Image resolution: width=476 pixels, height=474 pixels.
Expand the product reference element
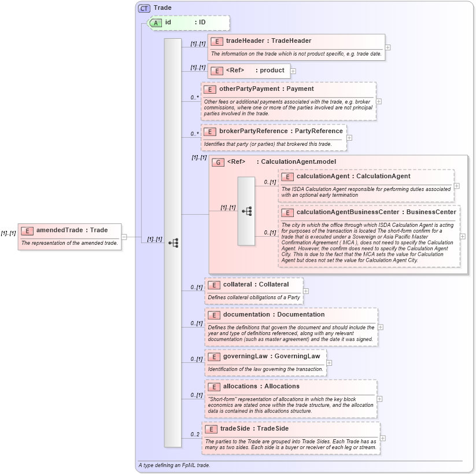[293, 71]
